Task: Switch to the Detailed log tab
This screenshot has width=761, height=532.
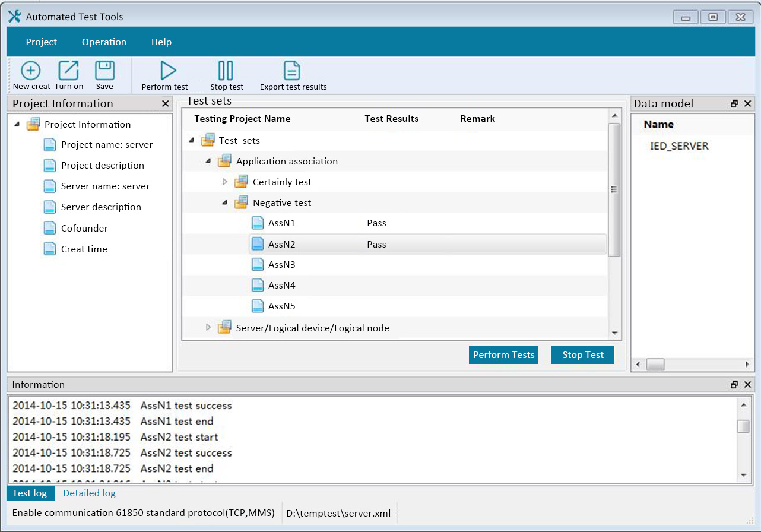Action: click(x=89, y=493)
